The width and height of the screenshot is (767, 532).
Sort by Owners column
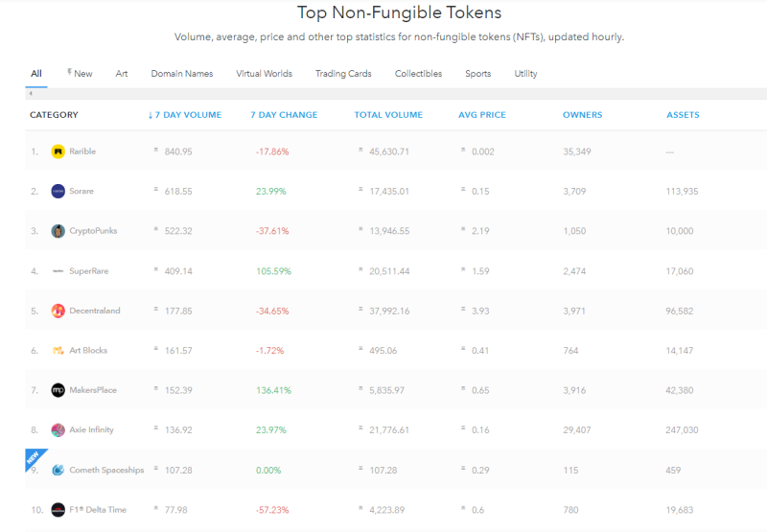tap(582, 115)
